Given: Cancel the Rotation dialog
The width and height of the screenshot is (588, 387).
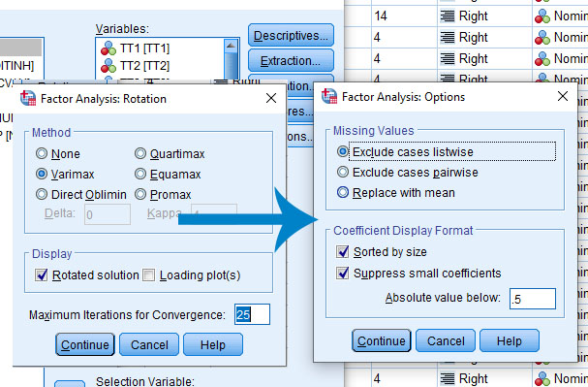Looking at the screenshot, I should 149,344.
